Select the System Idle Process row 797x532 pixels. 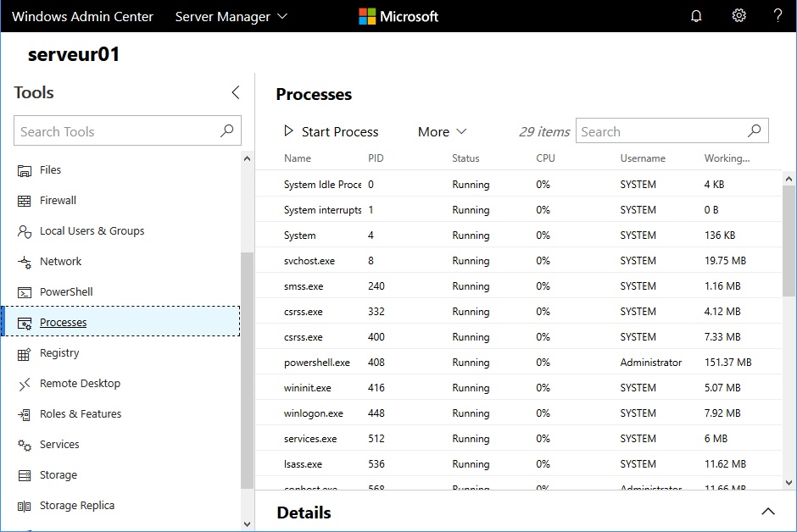518,184
